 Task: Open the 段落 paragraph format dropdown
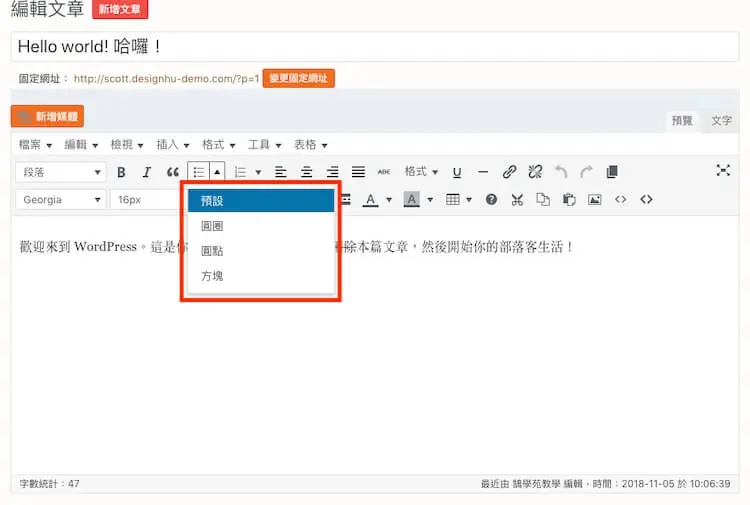[61, 172]
